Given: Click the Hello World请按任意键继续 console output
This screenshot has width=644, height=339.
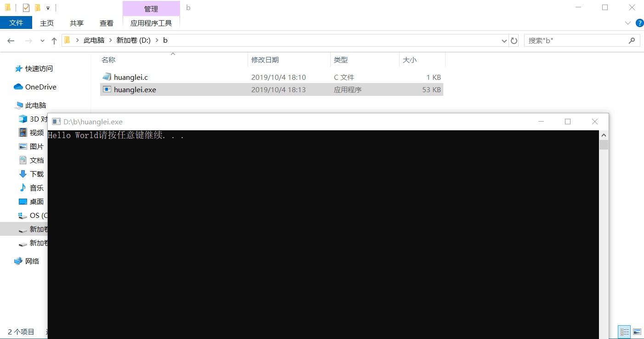Looking at the screenshot, I should [x=116, y=135].
